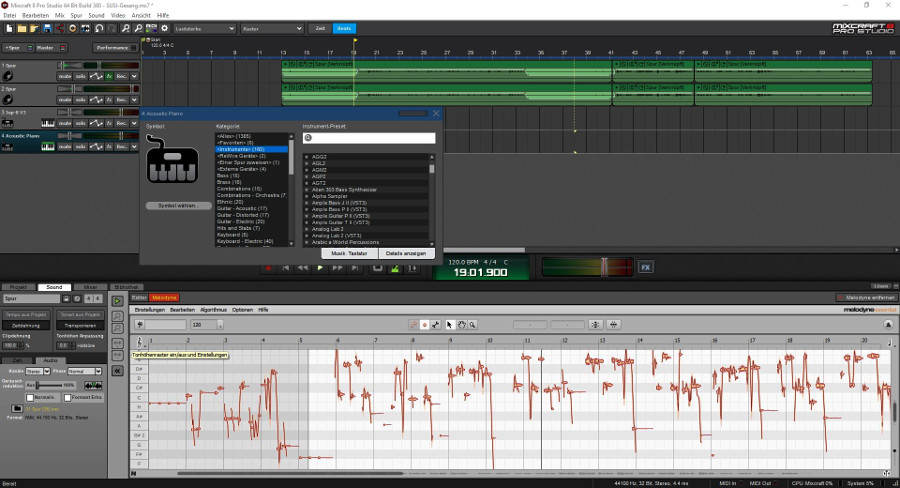
Task: Open the Kanäle Stereo dropdown
Action: coord(38,371)
